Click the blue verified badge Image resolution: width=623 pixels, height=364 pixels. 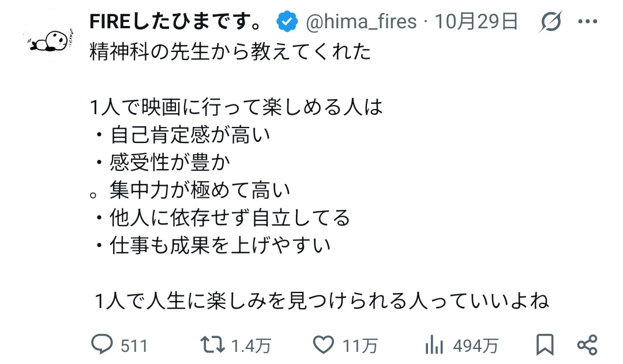click(x=286, y=22)
